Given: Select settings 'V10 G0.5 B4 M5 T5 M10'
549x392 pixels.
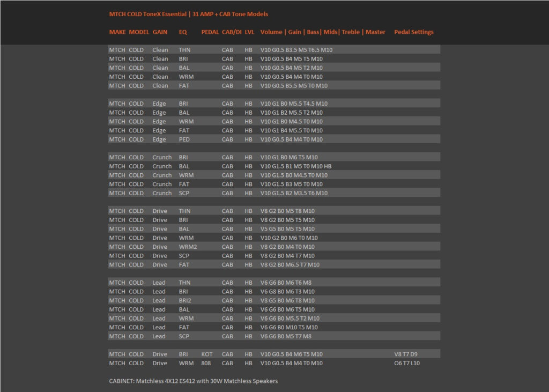Looking at the screenshot, I should (x=291, y=59).
